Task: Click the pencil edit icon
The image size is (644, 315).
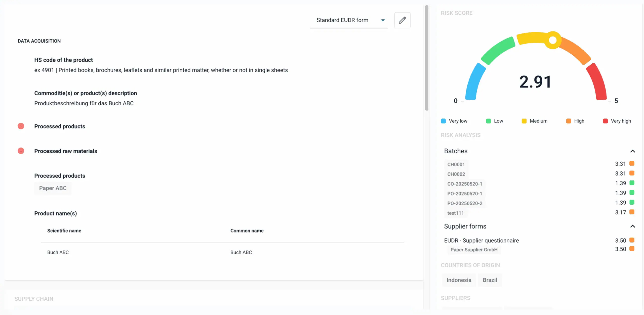Action: (402, 20)
